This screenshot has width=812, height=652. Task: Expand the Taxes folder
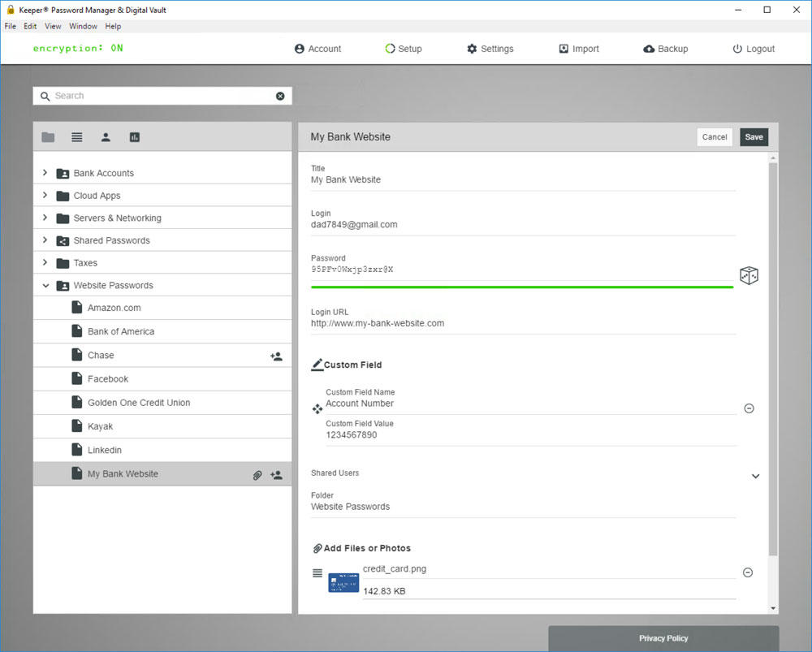(45, 262)
